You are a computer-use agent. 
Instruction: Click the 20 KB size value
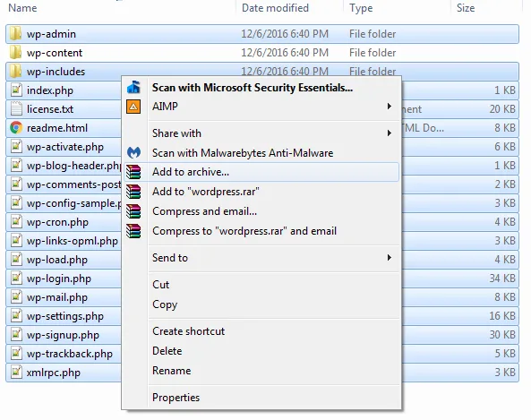point(502,109)
